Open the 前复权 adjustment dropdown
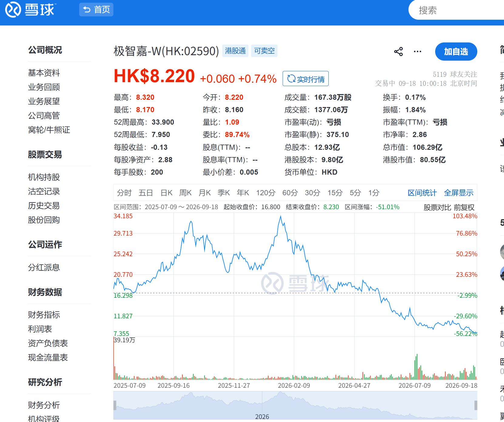504x422 pixels. tap(464, 207)
